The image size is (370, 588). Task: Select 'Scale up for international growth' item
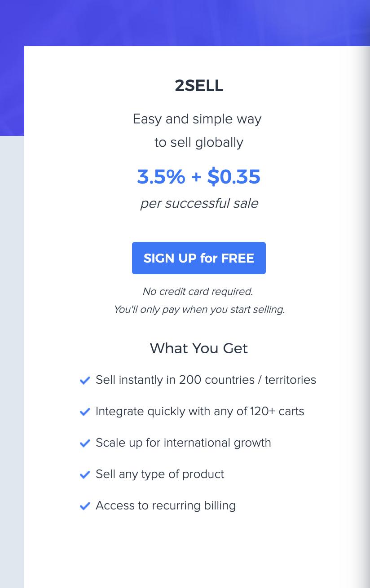click(x=183, y=443)
